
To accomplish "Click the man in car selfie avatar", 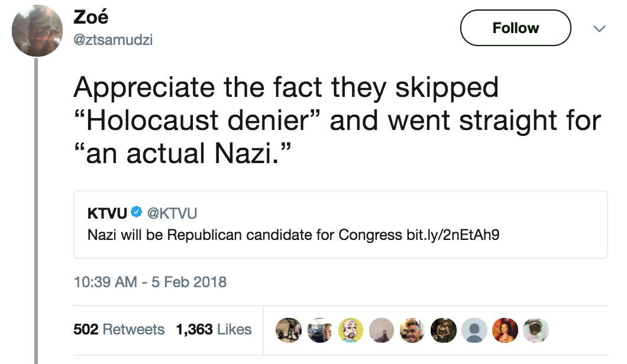I will pyautogui.click(x=320, y=330).
